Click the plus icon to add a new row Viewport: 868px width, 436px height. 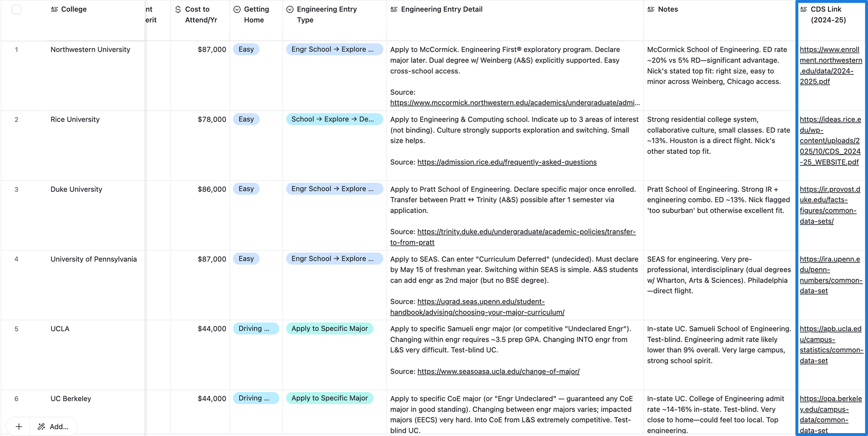[x=19, y=426]
